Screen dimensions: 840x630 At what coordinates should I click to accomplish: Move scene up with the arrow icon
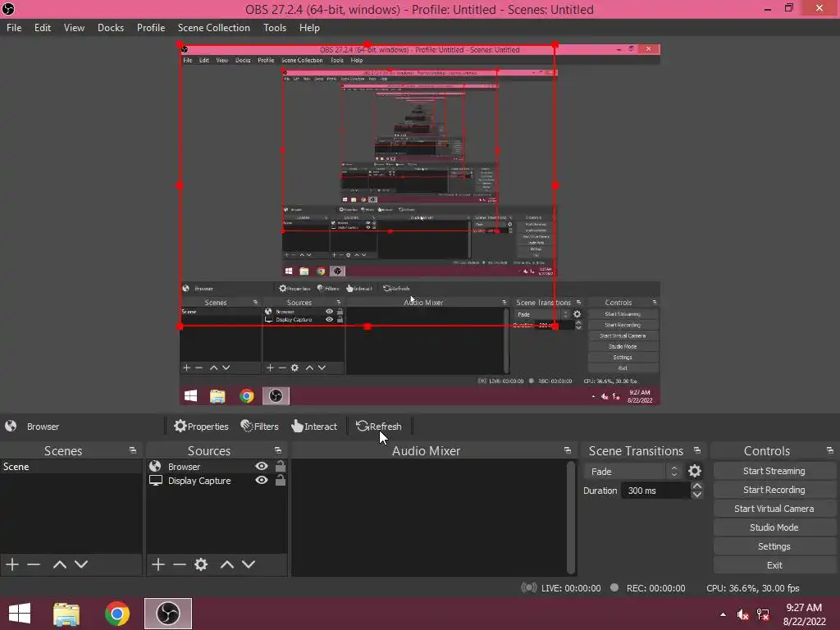pos(59,564)
